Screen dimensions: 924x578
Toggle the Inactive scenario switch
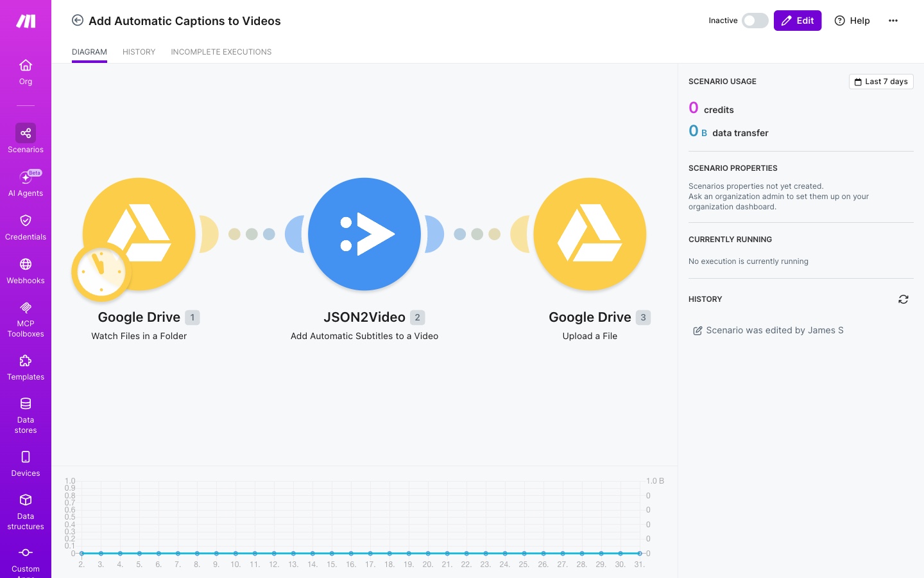pos(755,21)
